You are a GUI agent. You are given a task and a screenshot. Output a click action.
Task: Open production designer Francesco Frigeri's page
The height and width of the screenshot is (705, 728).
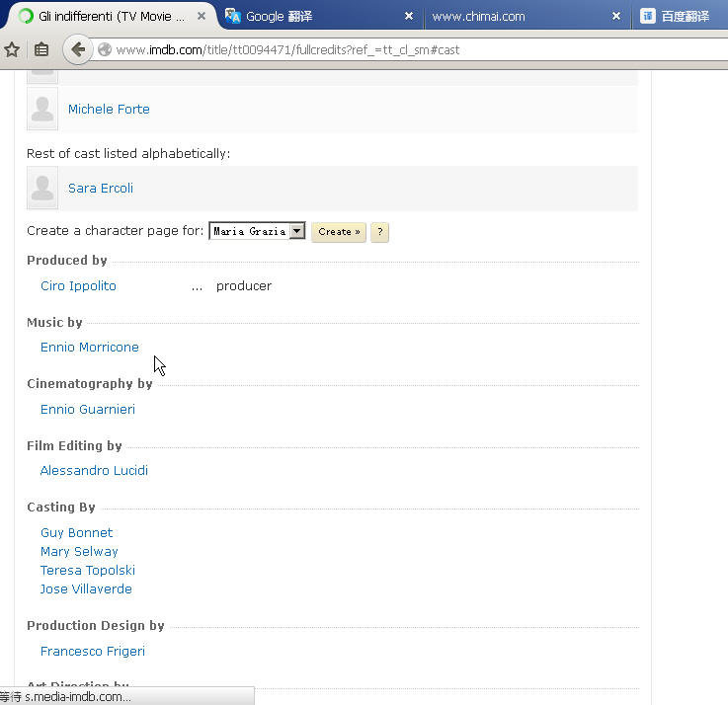pyautogui.click(x=93, y=651)
